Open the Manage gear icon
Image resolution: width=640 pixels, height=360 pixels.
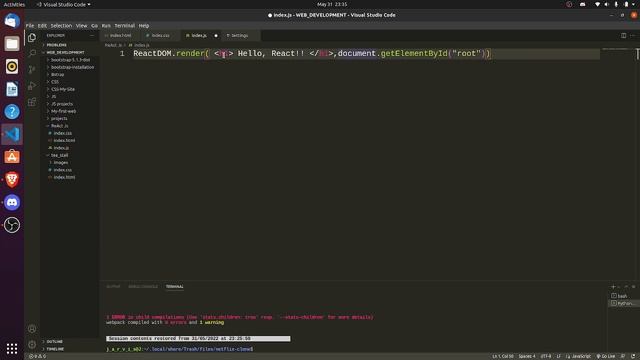(x=32, y=344)
